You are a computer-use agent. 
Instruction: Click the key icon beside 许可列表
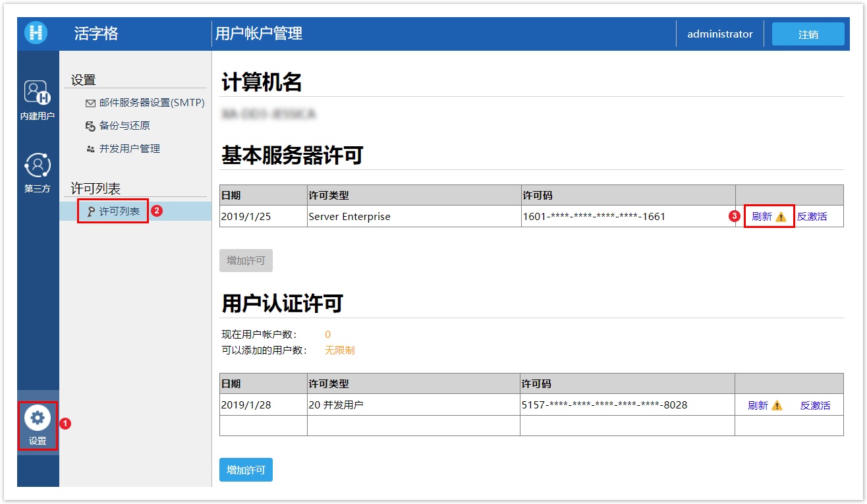tap(91, 211)
